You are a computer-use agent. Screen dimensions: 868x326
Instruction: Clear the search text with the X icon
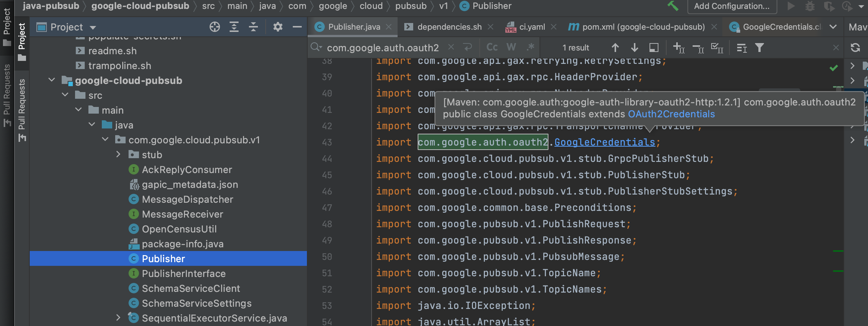tap(451, 47)
